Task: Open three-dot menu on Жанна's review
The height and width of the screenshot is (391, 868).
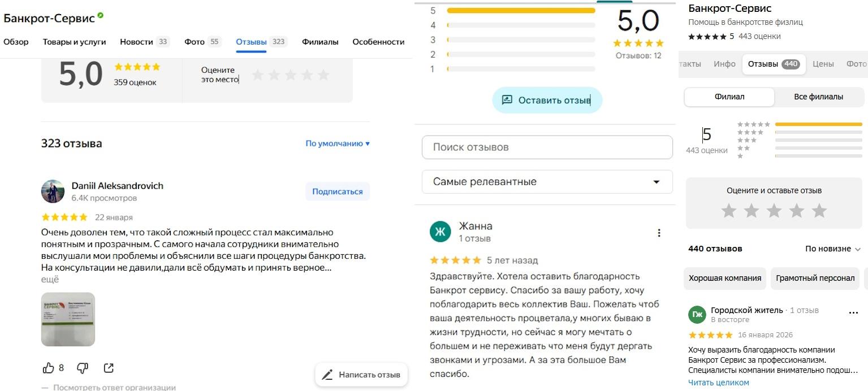Action: (x=659, y=233)
